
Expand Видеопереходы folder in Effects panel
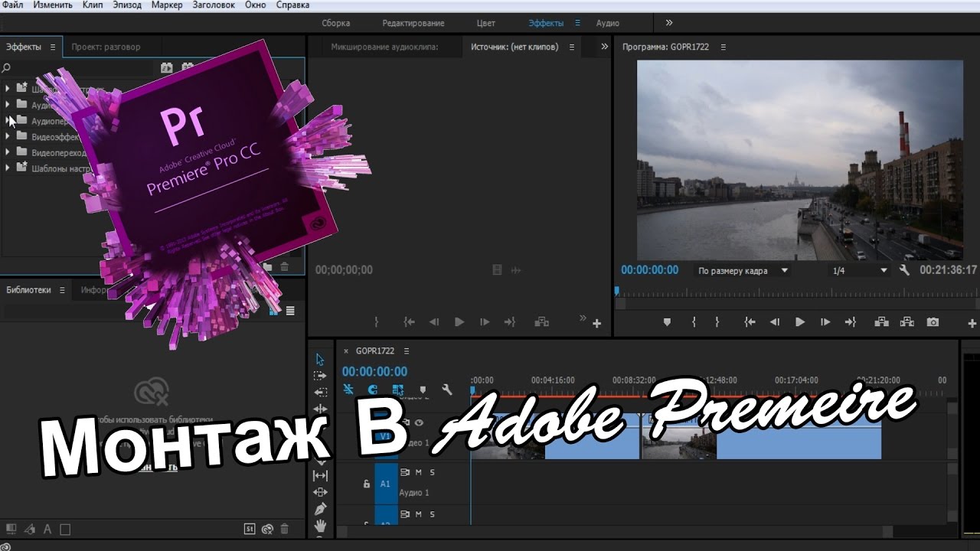8,152
